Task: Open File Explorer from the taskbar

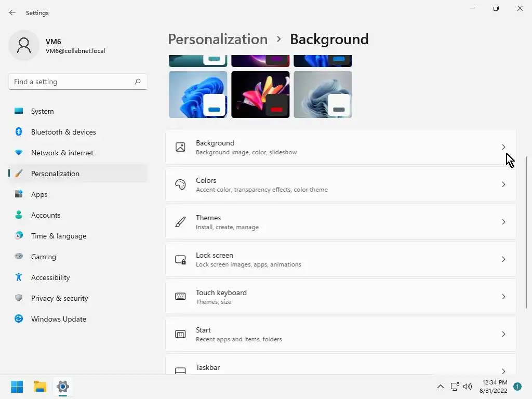Action: 40,387
